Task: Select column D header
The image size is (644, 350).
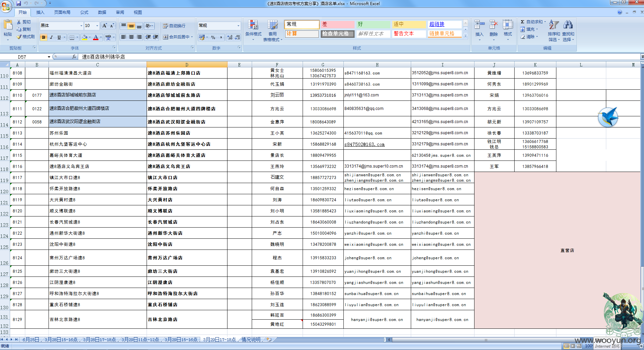Action: (187, 65)
